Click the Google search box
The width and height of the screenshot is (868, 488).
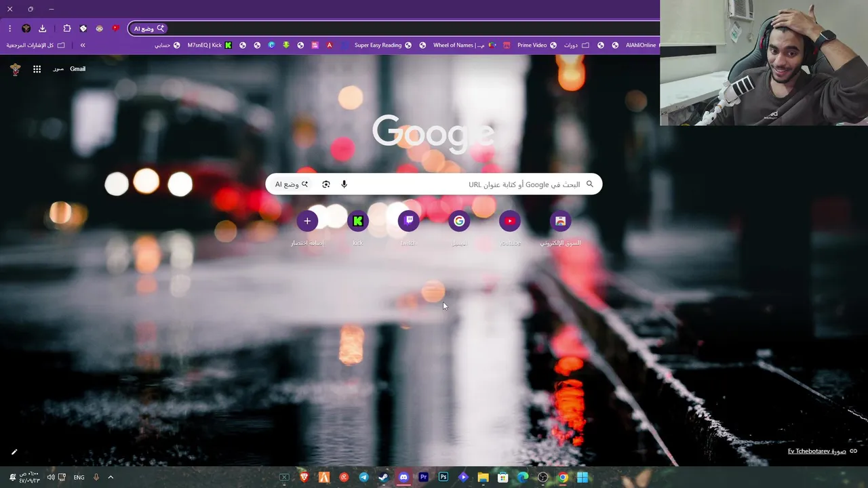pos(434,184)
